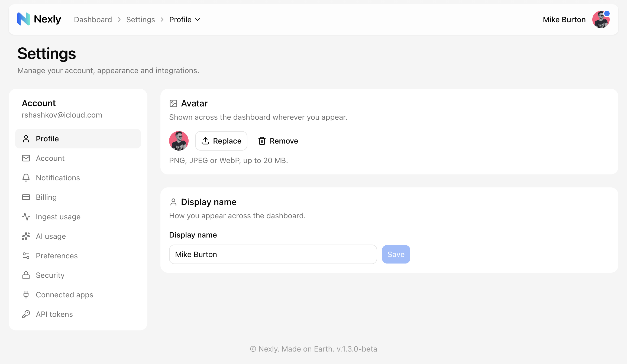Click the Nexly logo icon

coord(24,19)
